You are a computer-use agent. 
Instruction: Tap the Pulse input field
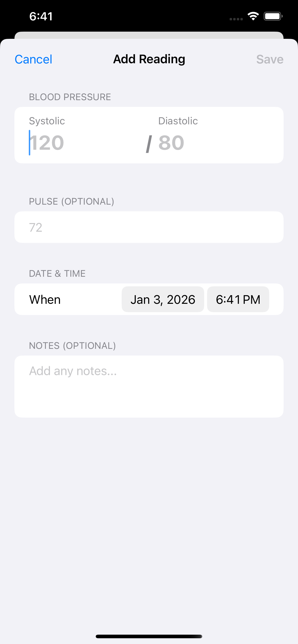(x=149, y=227)
